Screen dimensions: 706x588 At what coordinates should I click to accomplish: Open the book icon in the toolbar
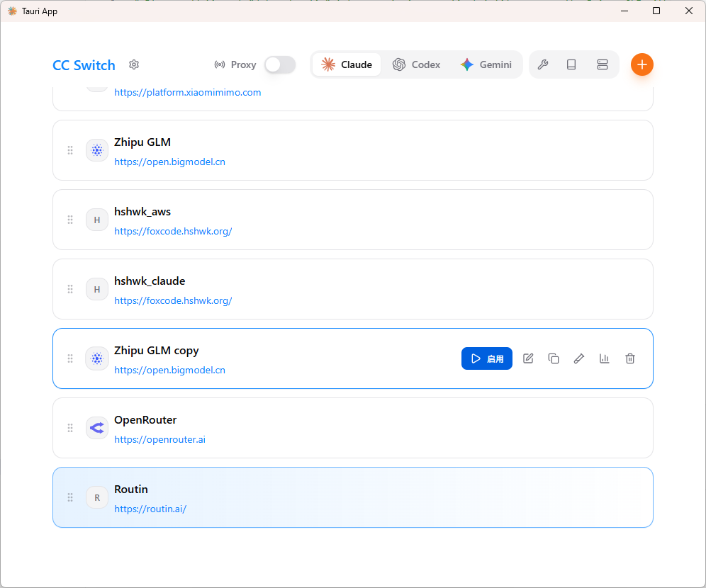571,64
